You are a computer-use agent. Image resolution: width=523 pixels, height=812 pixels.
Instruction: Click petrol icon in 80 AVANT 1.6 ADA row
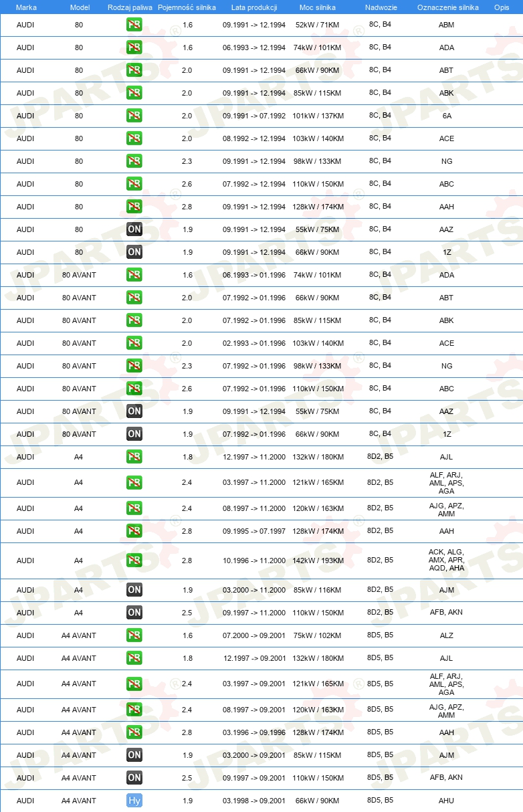(134, 275)
